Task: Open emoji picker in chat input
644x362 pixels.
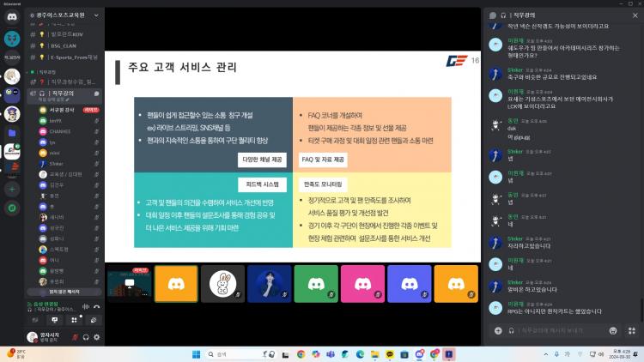Action: coord(612,329)
